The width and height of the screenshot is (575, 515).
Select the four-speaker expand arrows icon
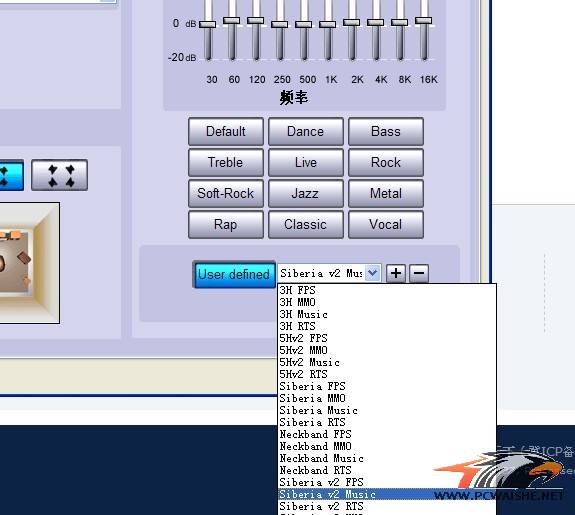[59, 175]
